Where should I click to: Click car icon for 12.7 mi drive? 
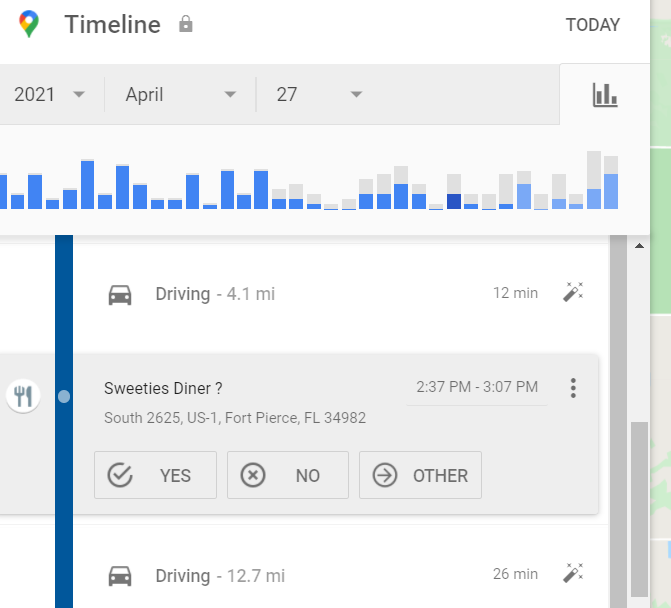pyautogui.click(x=120, y=576)
